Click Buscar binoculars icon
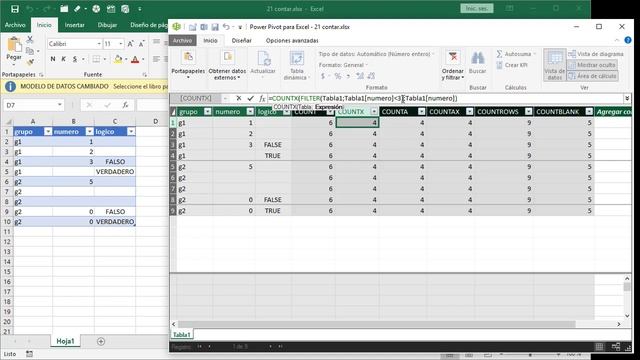This screenshot has width=640, height=360. (478, 58)
